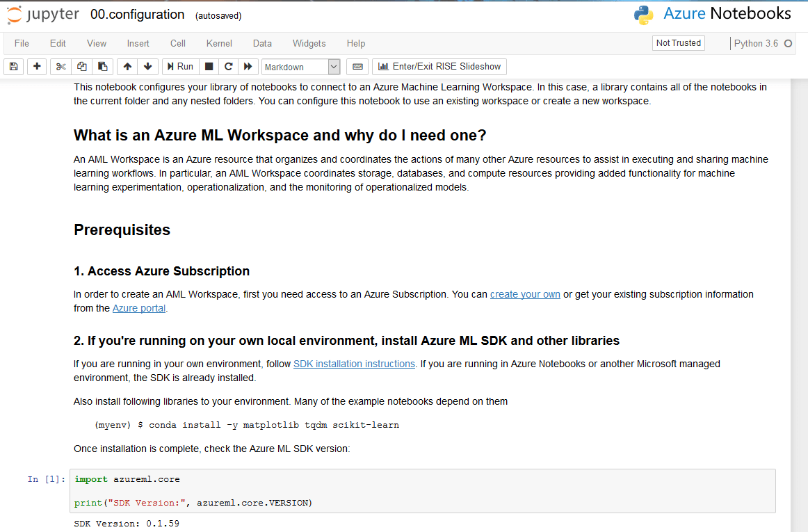Open the File menu
808x532 pixels.
22,43
